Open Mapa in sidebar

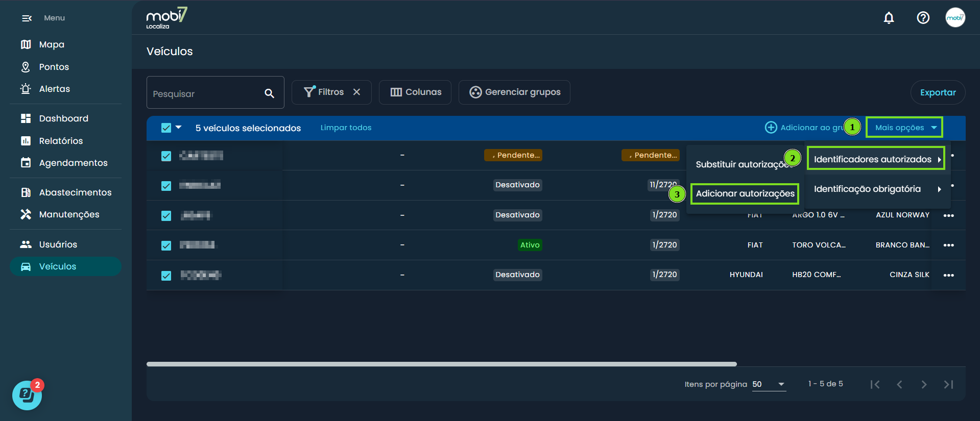pyautogui.click(x=42, y=44)
